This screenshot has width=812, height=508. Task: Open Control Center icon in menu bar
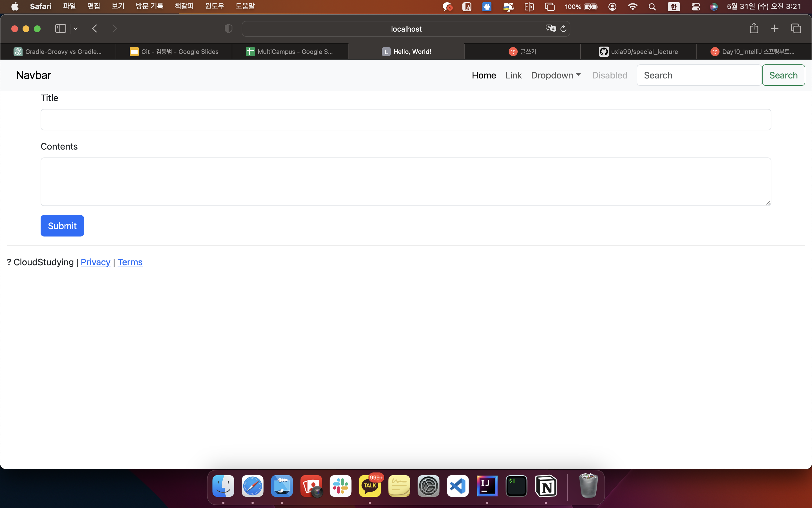click(696, 7)
